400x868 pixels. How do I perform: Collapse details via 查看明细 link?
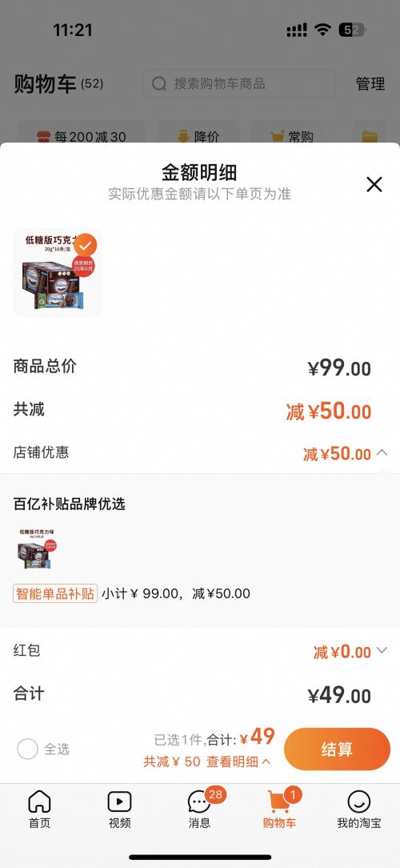click(238, 762)
